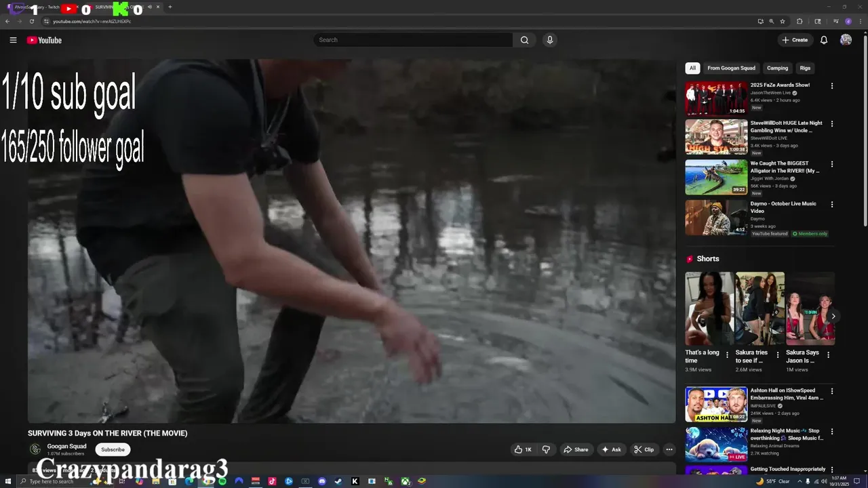
Task: Open Xbox app from the taskbar
Action: 405,481
